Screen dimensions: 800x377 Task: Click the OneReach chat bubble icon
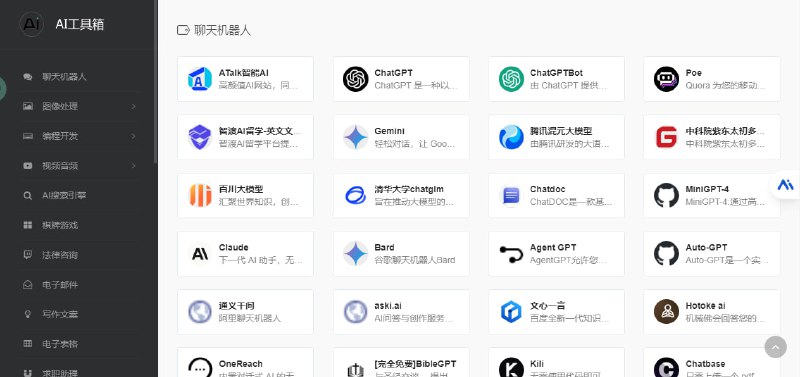pyautogui.click(x=200, y=367)
